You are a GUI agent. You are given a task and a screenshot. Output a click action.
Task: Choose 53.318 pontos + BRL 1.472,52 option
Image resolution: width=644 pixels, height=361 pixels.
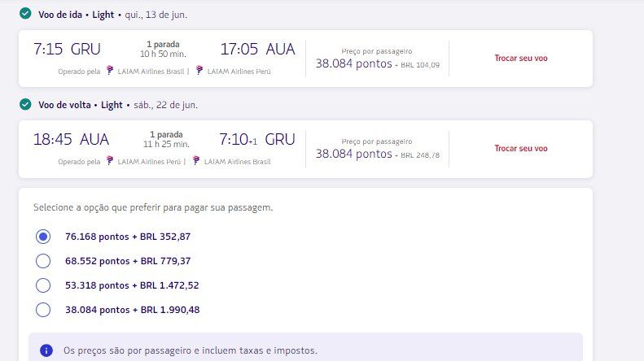click(x=44, y=285)
